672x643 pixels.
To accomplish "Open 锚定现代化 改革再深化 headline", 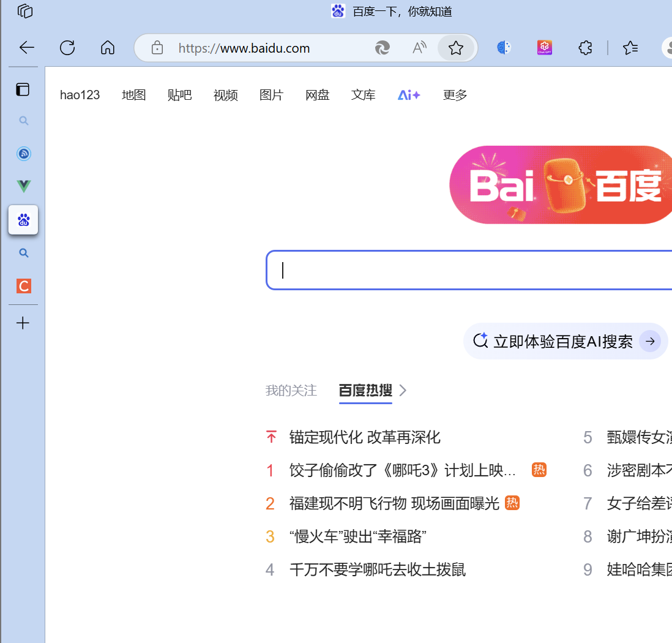I will pyautogui.click(x=365, y=437).
